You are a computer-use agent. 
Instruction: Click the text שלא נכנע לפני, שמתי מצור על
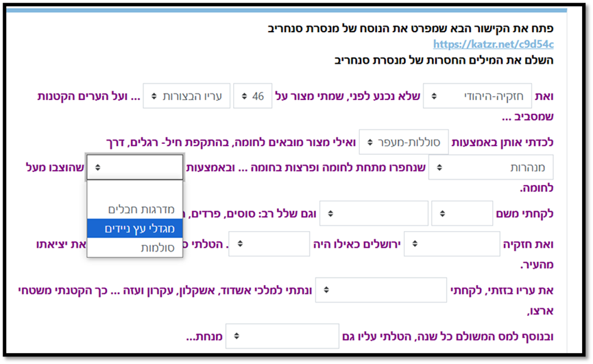(x=348, y=97)
